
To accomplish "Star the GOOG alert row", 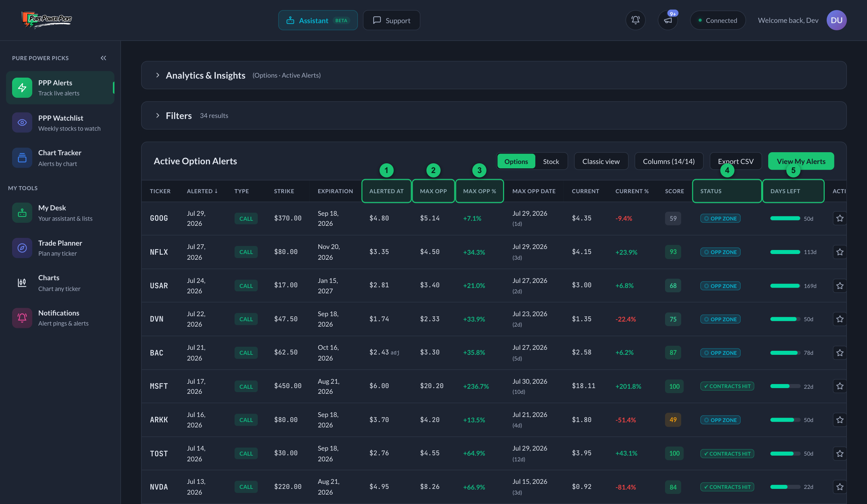I will [x=839, y=218].
